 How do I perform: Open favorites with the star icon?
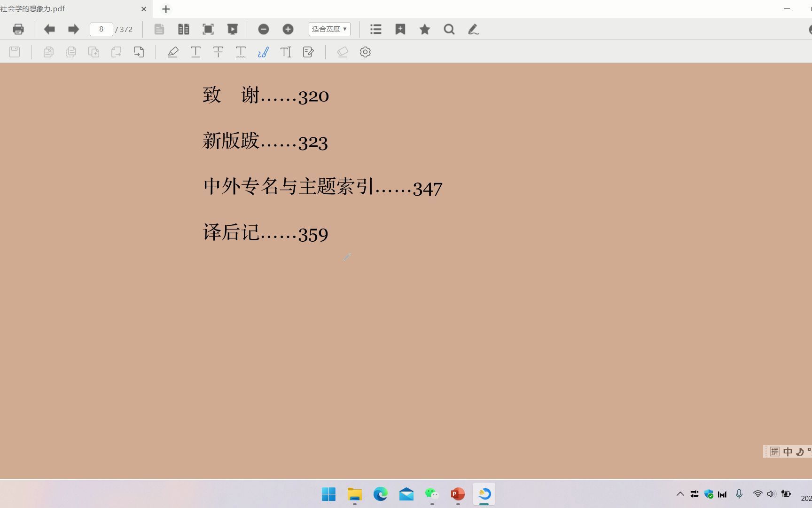coord(425,29)
